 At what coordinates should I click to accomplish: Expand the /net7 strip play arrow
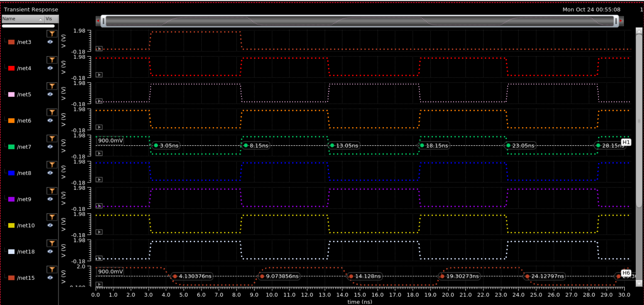point(99,154)
